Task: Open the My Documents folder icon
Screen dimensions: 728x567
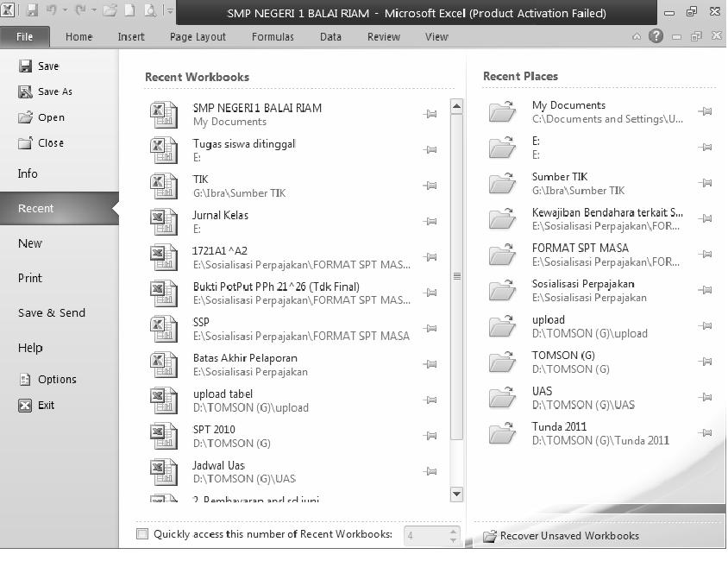Action: [502, 111]
